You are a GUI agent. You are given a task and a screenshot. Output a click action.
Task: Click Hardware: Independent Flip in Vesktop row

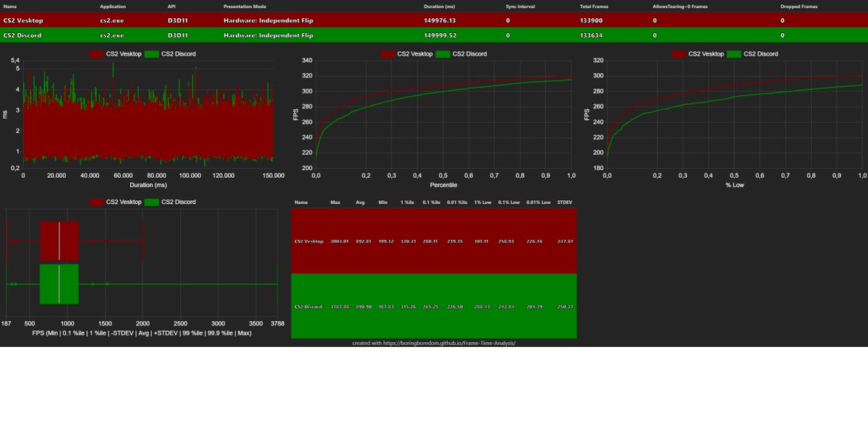point(268,20)
